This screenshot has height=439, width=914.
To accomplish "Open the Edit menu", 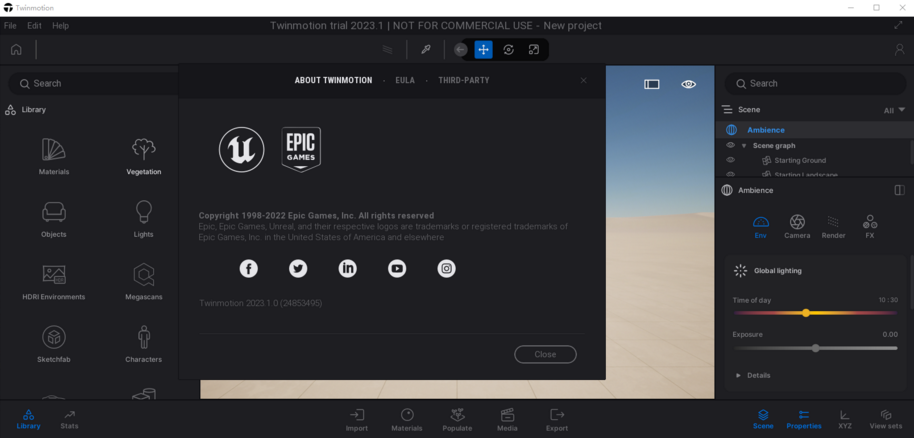I will [34, 26].
